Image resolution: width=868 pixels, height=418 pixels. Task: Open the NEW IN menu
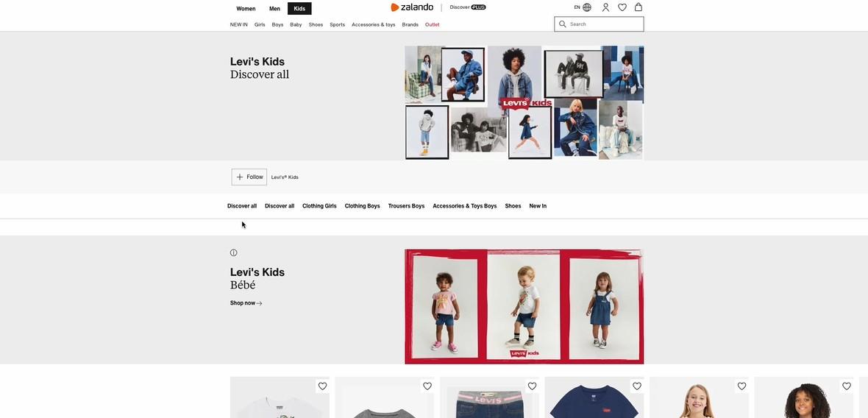239,24
